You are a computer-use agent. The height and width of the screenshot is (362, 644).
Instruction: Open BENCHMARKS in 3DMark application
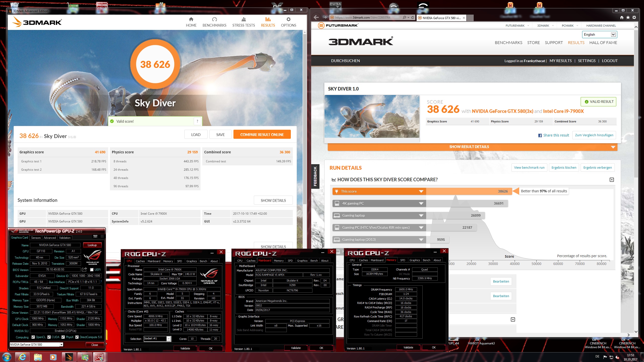coord(214,22)
